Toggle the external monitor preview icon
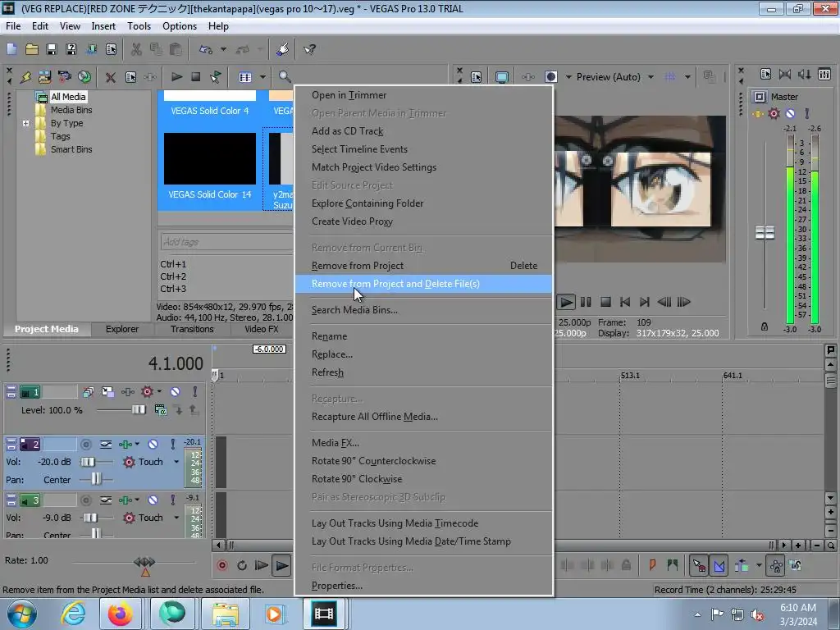840x630 pixels. (x=501, y=77)
